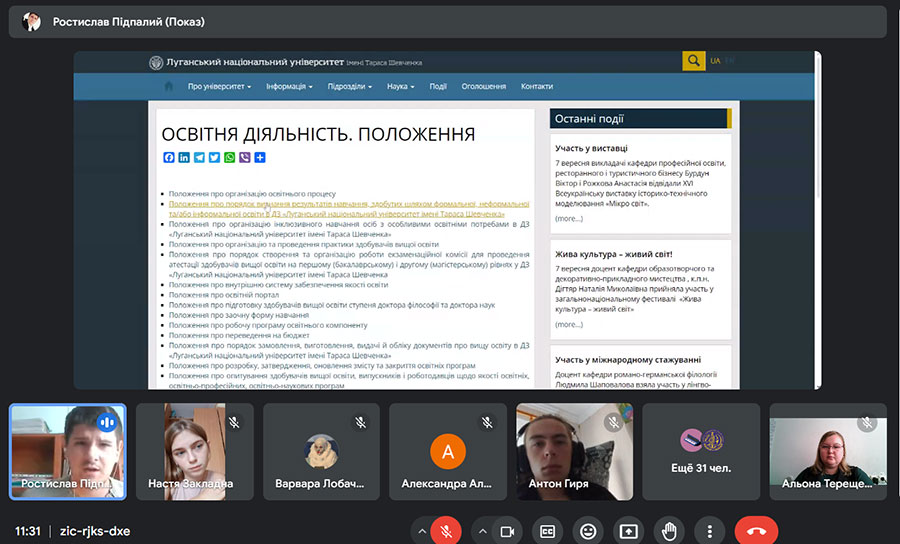Open the 'Ещё 31 чел.' participants tile
900x544 pixels.
pyautogui.click(x=701, y=452)
